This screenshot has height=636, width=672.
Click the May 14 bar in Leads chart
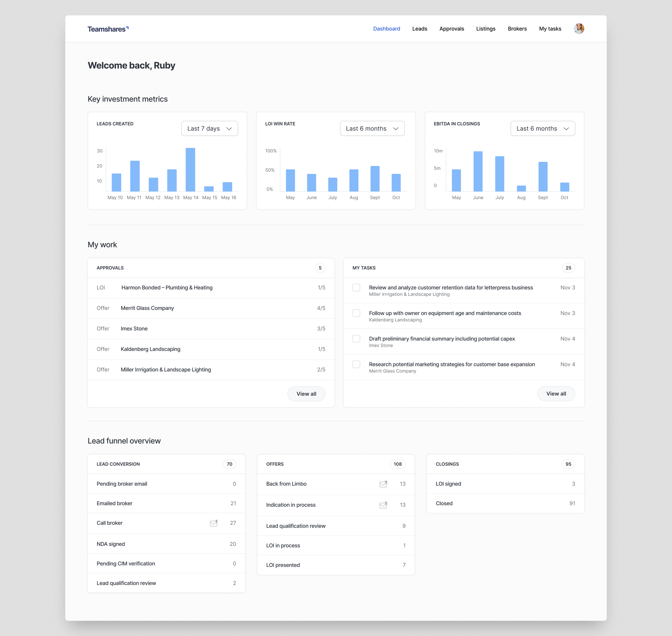(190, 170)
